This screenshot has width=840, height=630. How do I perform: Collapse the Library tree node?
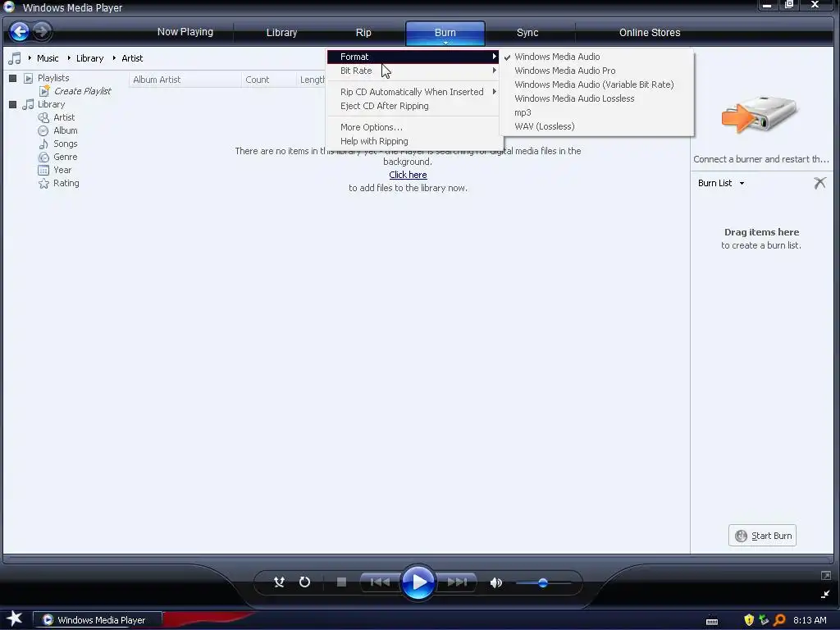[13, 104]
